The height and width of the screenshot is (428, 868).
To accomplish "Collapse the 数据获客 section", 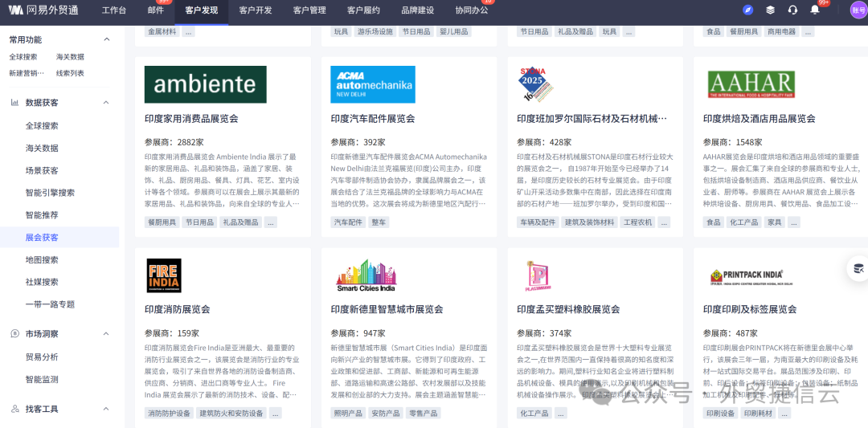I will click(107, 102).
